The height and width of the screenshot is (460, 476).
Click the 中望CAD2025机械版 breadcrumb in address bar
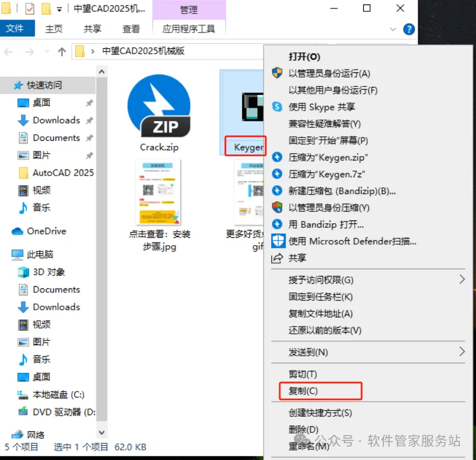(x=143, y=51)
